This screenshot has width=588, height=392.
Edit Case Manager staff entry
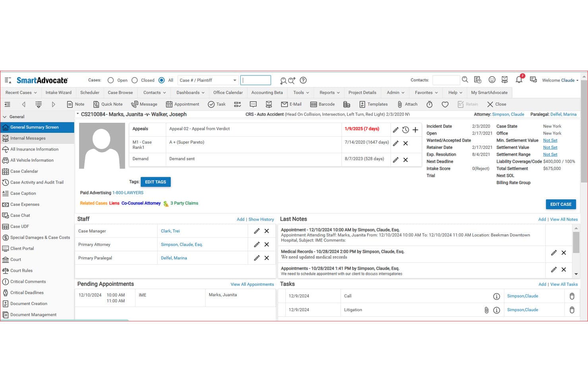(x=257, y=231)
